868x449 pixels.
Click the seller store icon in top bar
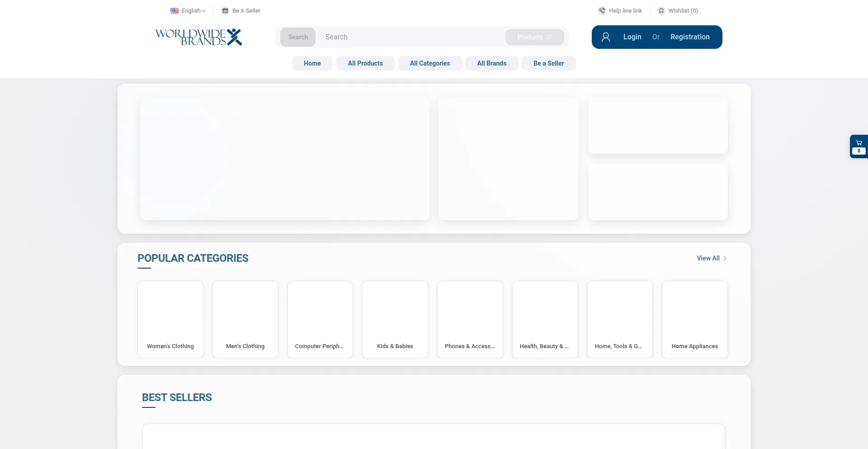point(225,11)
